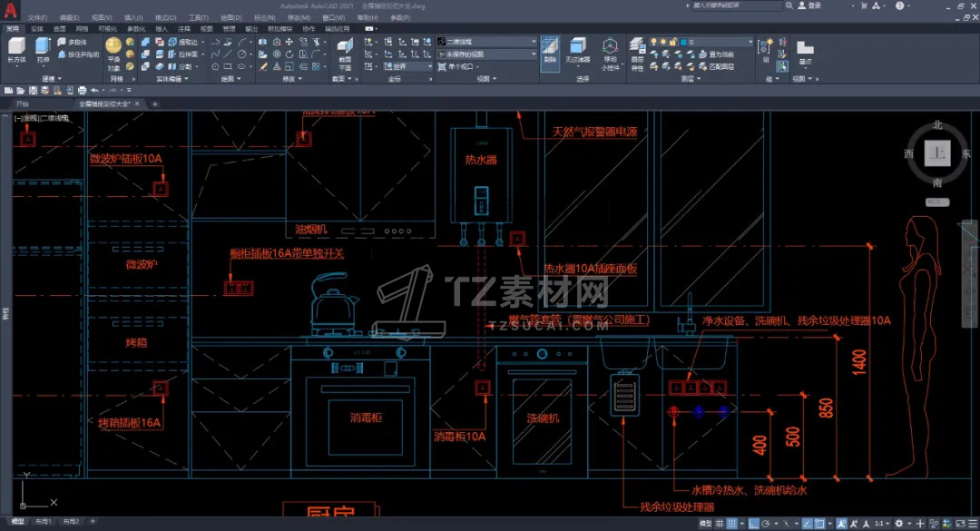Switch to the 开始 document tab

23,103
